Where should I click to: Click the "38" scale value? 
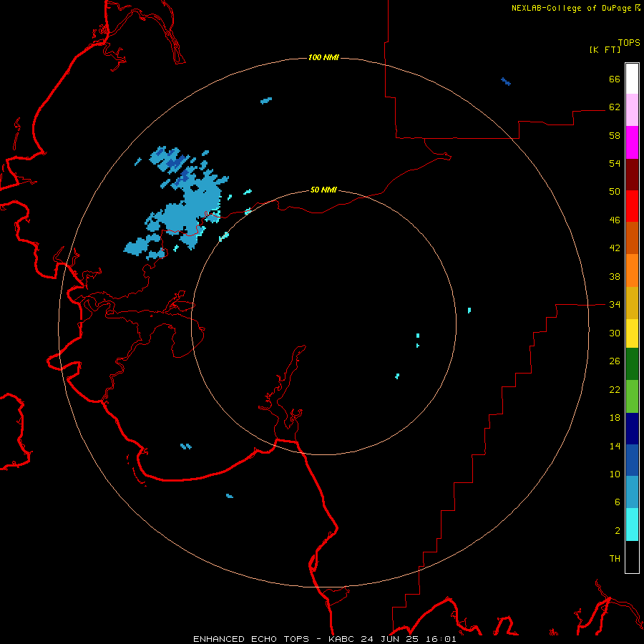pos(615,276)
